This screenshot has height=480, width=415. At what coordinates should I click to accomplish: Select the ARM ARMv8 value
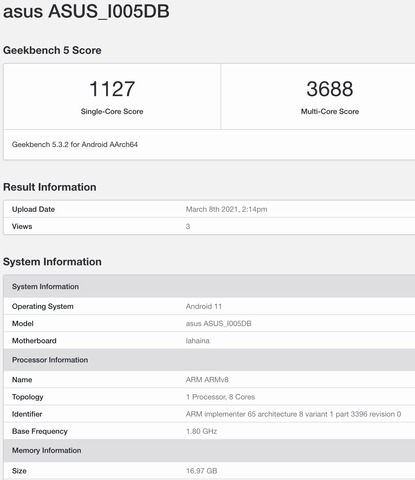pos(207,380)
